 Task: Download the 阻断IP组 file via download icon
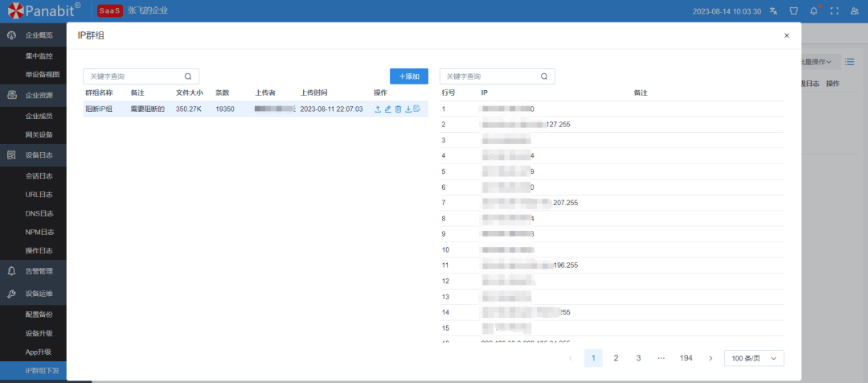pyautogui.click(x=407, y=109)
